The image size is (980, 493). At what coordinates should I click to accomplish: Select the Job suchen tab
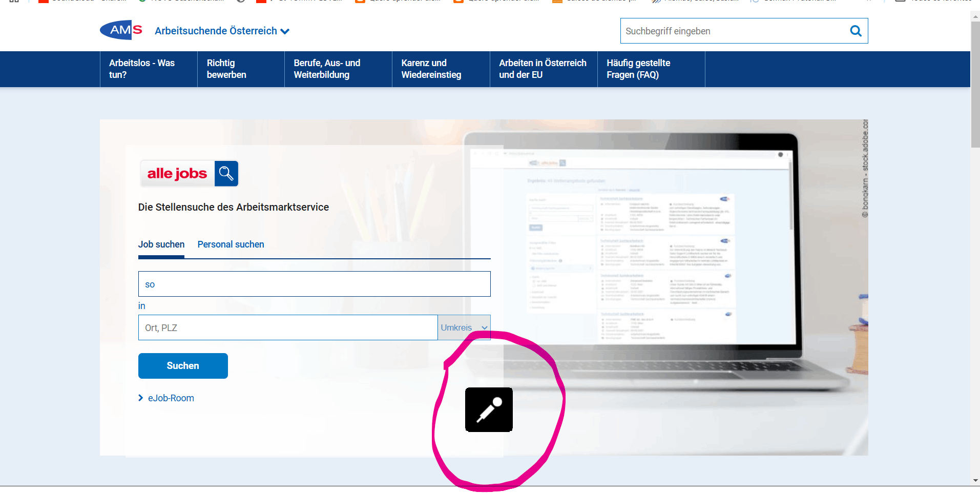tap(161, 244)
